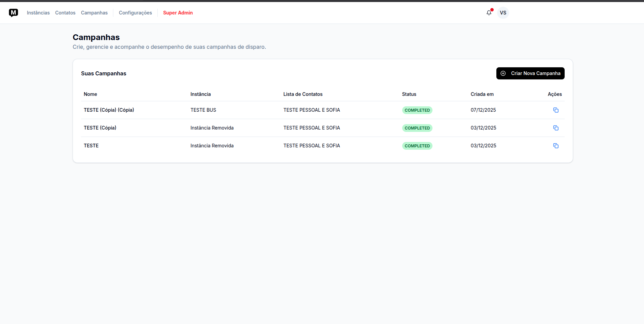Click the VS user avatar
The image size is (644, 324).
(x=503, y=13)
